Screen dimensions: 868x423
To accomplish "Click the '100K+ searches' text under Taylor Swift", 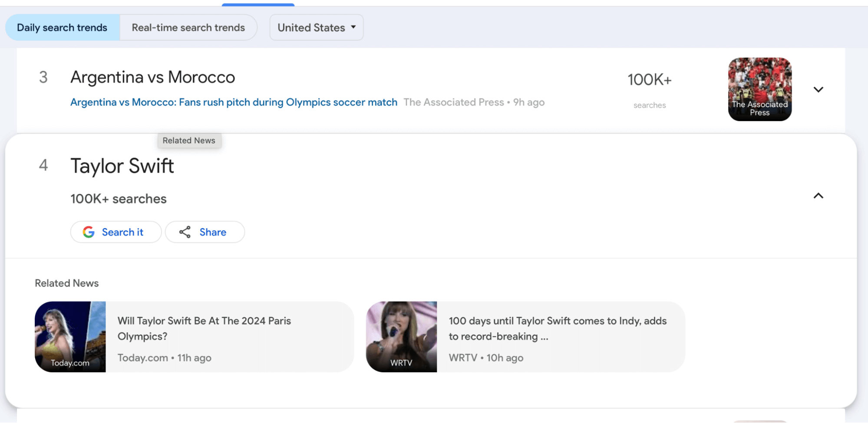I will coord(119,199).
